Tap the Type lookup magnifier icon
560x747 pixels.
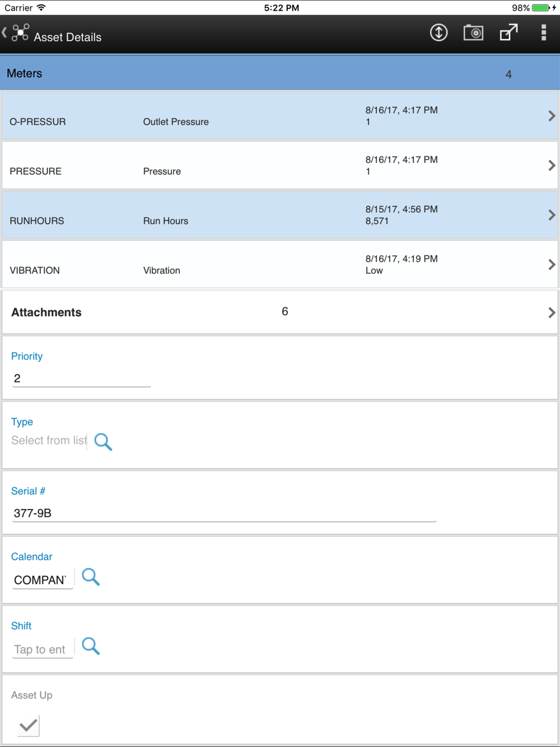pos(103,442)
